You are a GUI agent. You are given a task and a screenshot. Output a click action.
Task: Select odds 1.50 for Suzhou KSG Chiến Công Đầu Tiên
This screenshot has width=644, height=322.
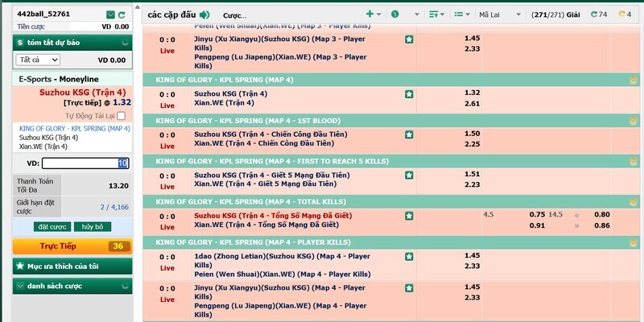(472, 134)
